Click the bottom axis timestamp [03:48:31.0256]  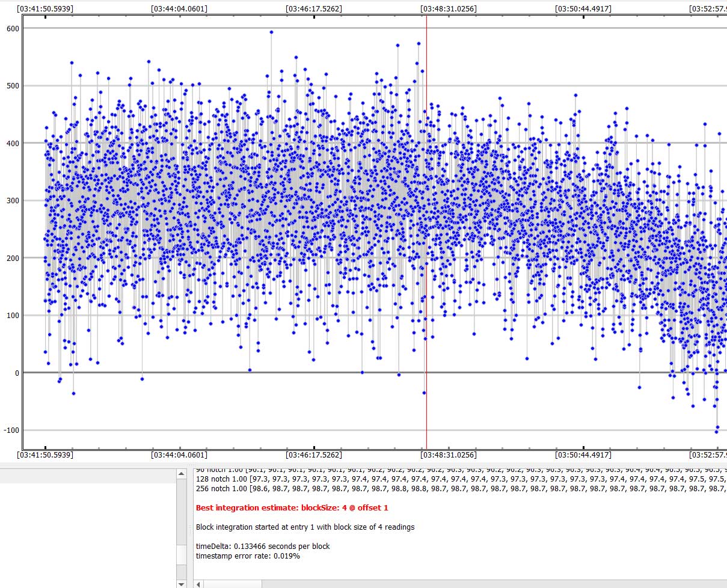click(x=448, y=455)
